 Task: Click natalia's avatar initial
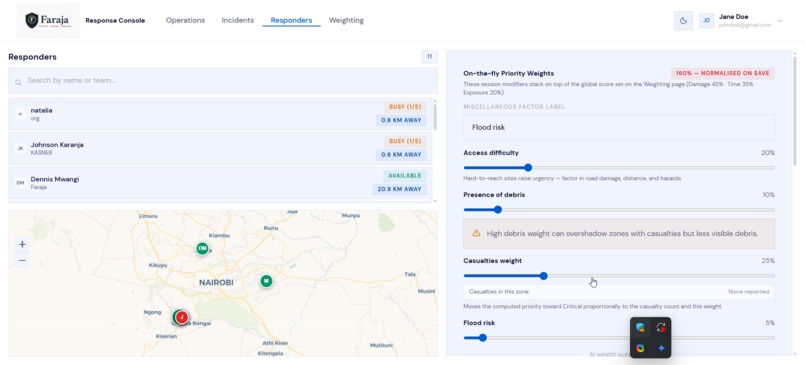(21, 114)
